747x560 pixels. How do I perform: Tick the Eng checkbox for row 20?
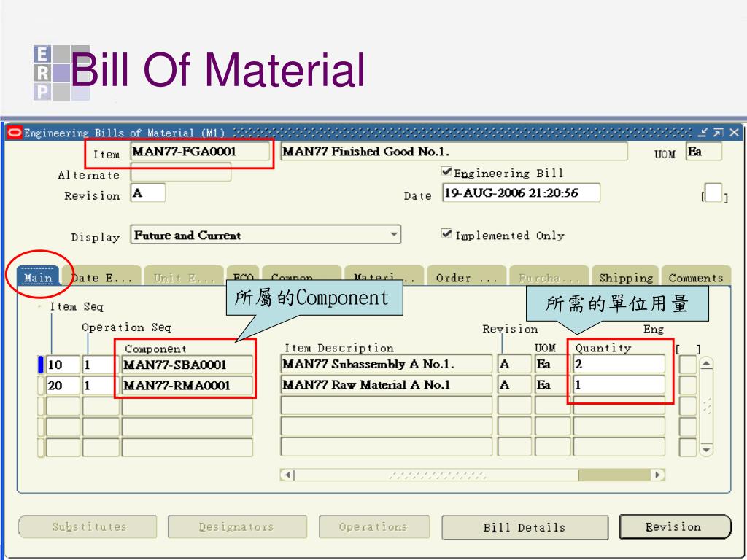(687, 385)
